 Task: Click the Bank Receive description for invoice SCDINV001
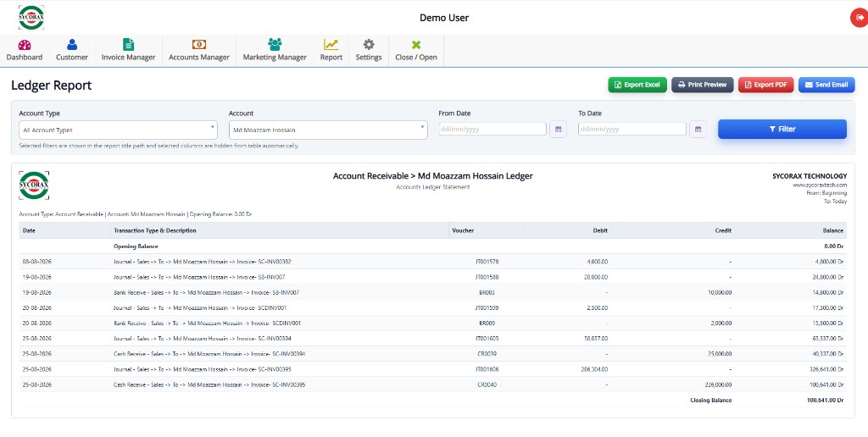(207, 323)
